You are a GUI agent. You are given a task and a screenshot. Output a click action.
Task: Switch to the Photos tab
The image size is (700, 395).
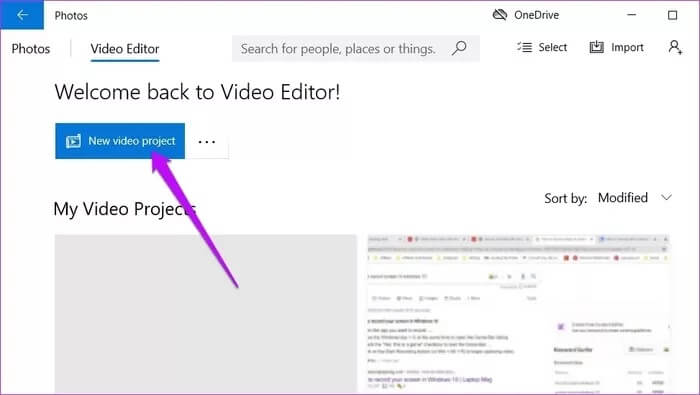pyautogui.click(x=31, y=49)
